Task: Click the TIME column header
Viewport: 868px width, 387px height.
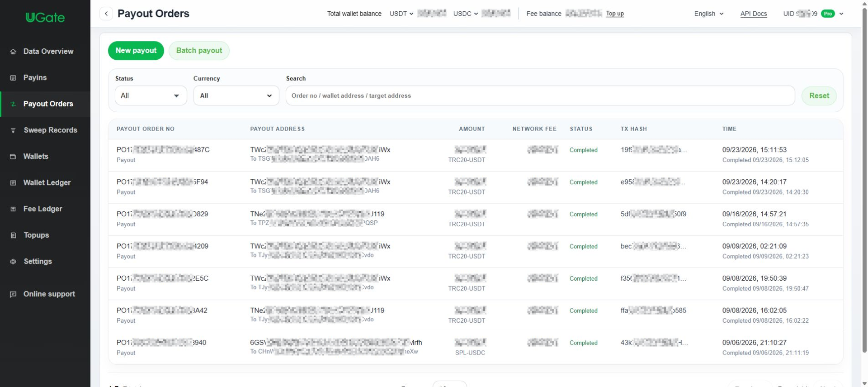Action: [x=729, y=129]
